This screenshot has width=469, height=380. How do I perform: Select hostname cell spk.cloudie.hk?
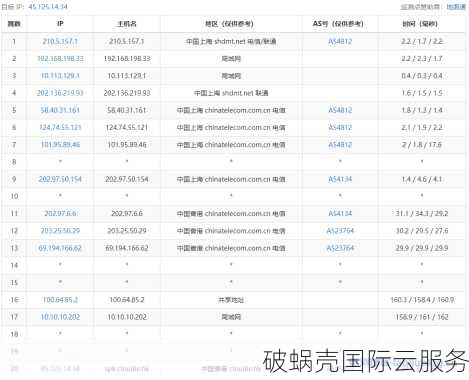pos(127,369)
